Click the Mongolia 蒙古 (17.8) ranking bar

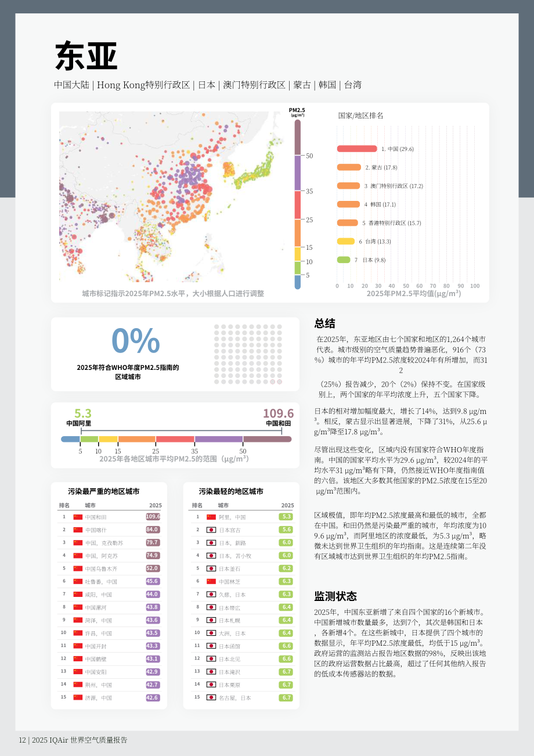click(x=349, y=167)
